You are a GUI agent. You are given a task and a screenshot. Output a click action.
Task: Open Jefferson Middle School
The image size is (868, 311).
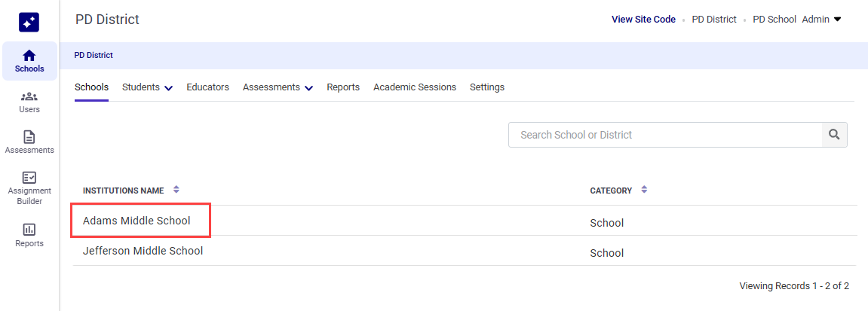(143, 251)
